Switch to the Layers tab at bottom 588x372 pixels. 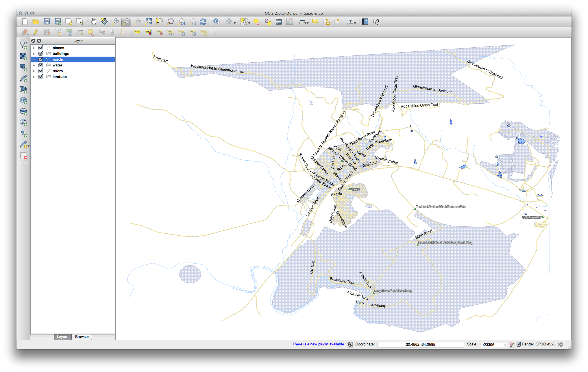click(62, 337)
